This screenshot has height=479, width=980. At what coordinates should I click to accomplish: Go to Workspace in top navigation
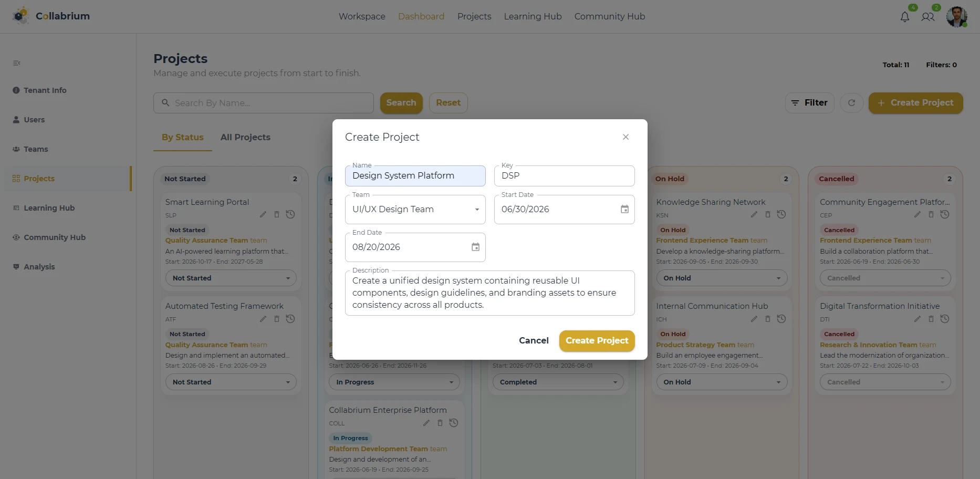coord(362,16)
